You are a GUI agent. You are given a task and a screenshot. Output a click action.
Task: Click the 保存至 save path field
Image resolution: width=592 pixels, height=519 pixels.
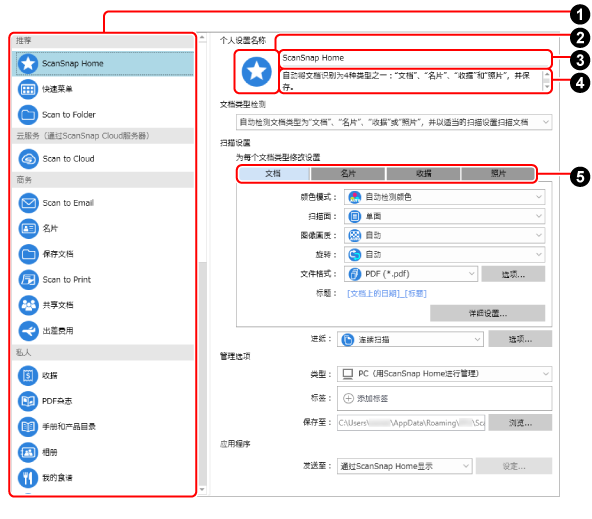pyautogui.click(x=411, y=423)
